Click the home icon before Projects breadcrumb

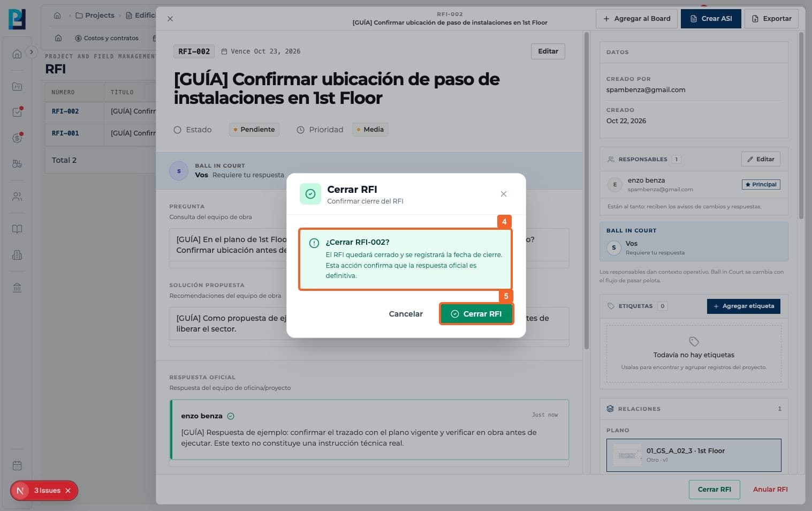coord(57,16)
